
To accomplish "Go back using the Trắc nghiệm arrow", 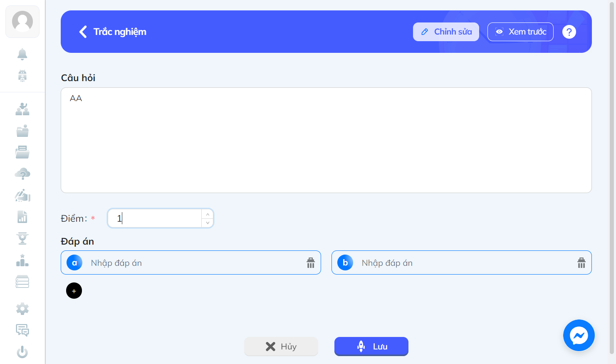I will pyautogui.click(x=83, y=32).
